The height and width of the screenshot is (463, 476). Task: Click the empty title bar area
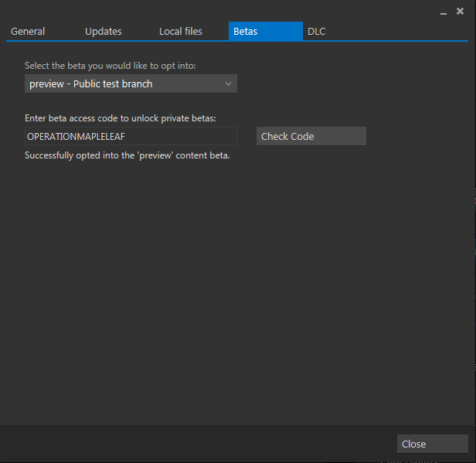click(x=216, y=11)
